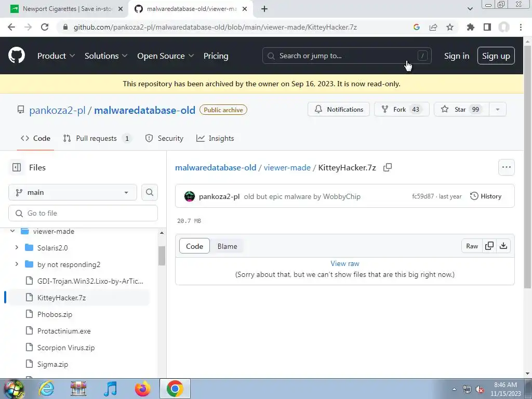The image size is (532, 399).
Task: Click the Search or jump to field
Action: tap(347, 56)
